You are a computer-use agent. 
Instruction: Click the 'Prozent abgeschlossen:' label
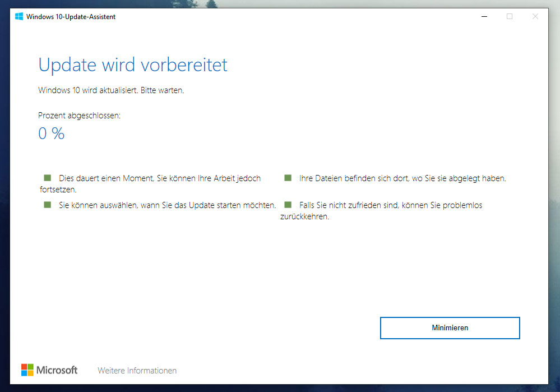point(79,116)
